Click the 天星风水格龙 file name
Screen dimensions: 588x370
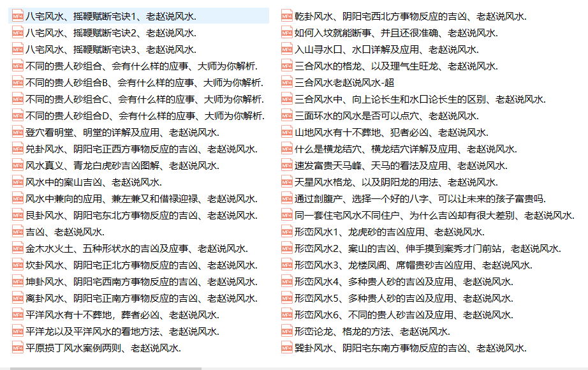pos(395,182)
